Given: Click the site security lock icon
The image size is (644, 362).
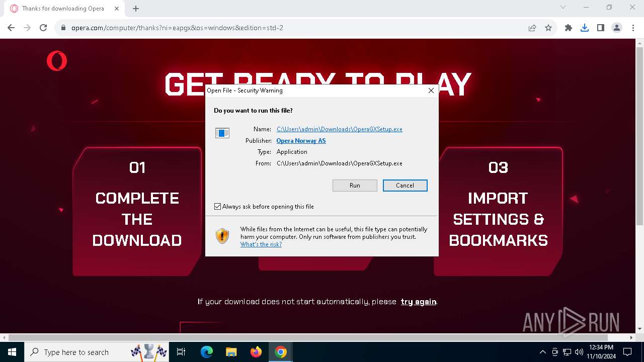Looking at the screenshot, I should (63, 28).
